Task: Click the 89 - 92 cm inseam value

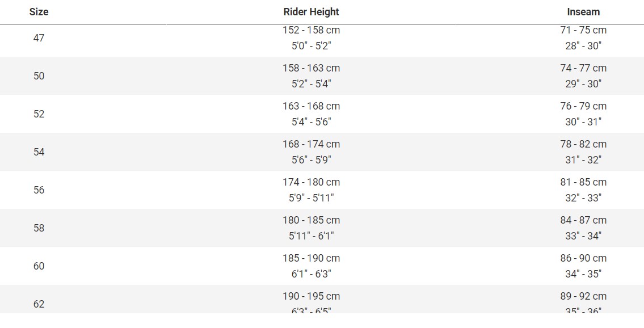Action: 583,296
